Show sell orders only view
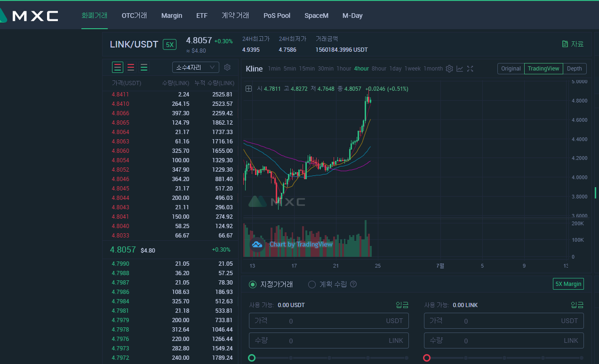The width and height of the screenshot is (599, 364). coord(131,67)
